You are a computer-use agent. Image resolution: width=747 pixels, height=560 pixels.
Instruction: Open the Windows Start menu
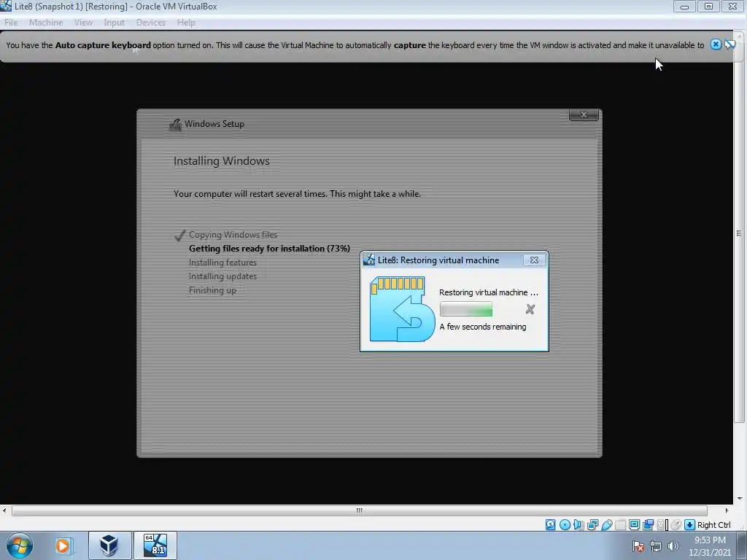pos(19,545)
